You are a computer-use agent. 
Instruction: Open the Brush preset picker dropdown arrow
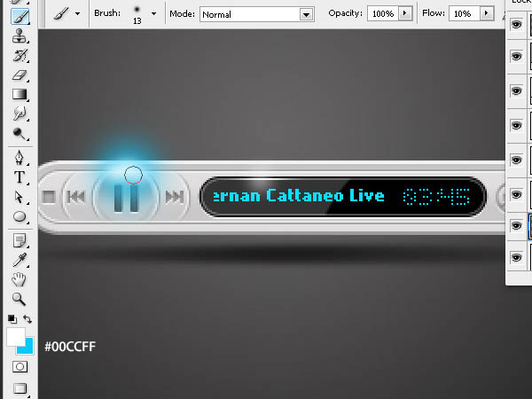coord(153,14)
